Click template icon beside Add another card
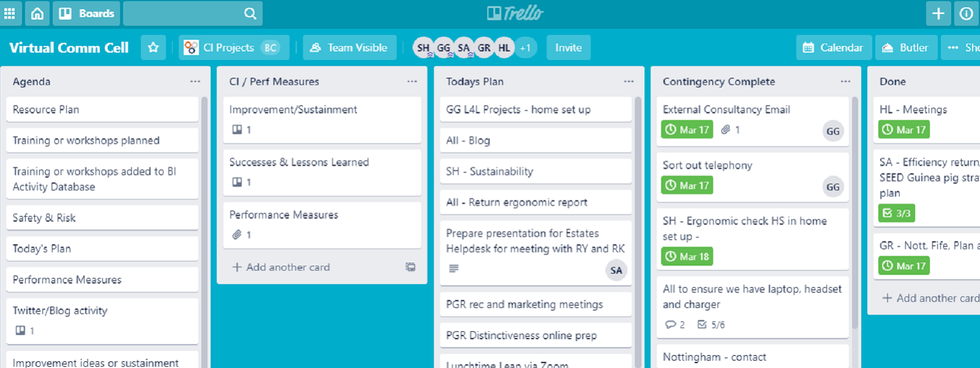 410,267
